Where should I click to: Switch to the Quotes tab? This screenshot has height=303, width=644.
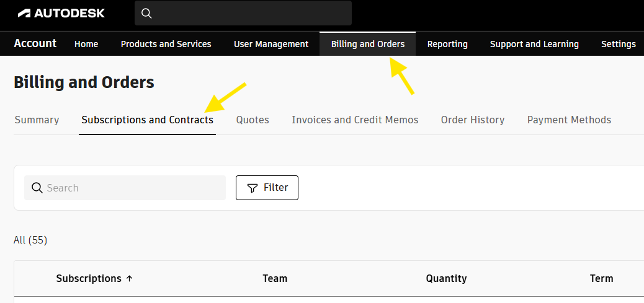pyautogui.click(x=253, y=120)
